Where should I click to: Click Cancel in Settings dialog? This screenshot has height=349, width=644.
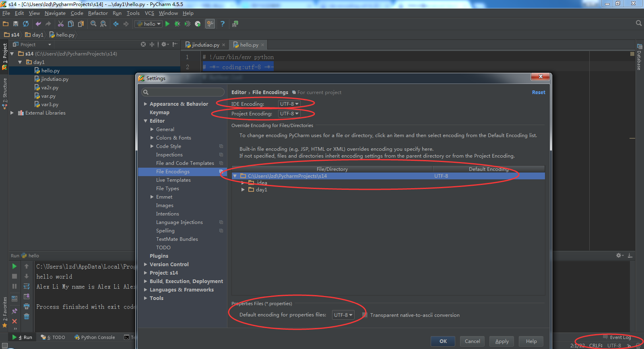[x=472, y=341]
